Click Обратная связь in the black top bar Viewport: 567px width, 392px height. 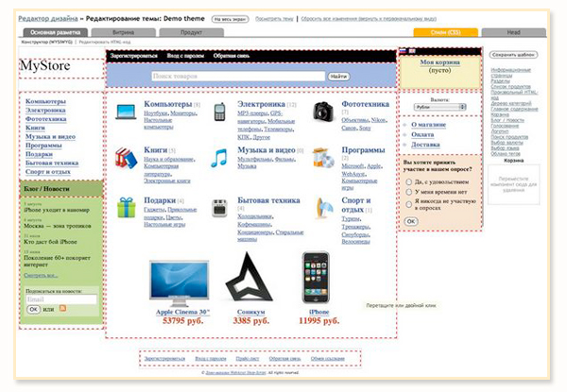232,56
